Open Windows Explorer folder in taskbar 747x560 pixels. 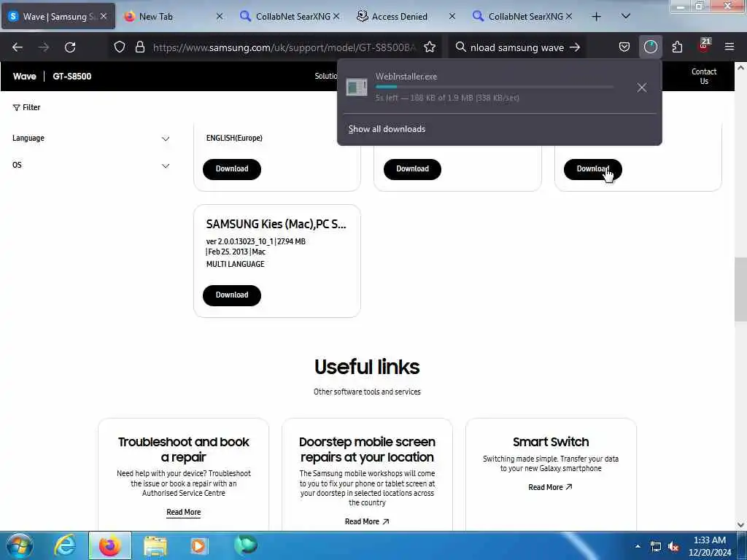point(155,545)
